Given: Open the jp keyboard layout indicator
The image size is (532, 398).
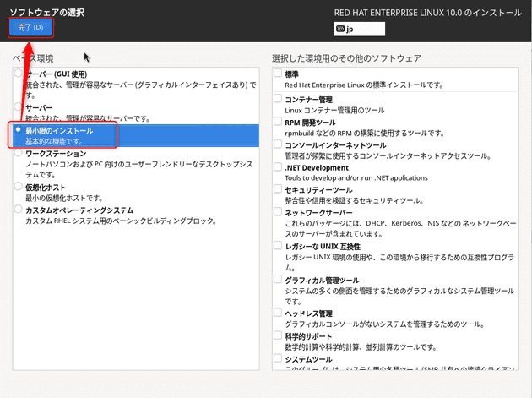Looking at the screenshot, I should click(359, 29).
